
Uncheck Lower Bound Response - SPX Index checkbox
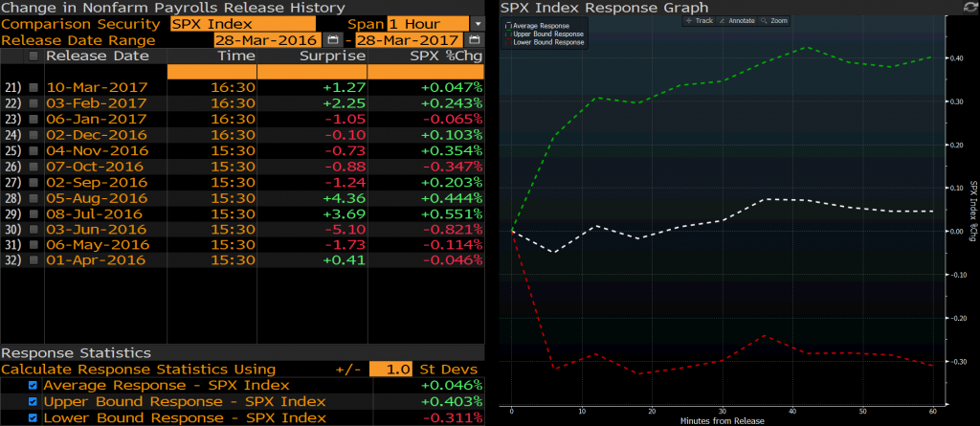[33, 418]
